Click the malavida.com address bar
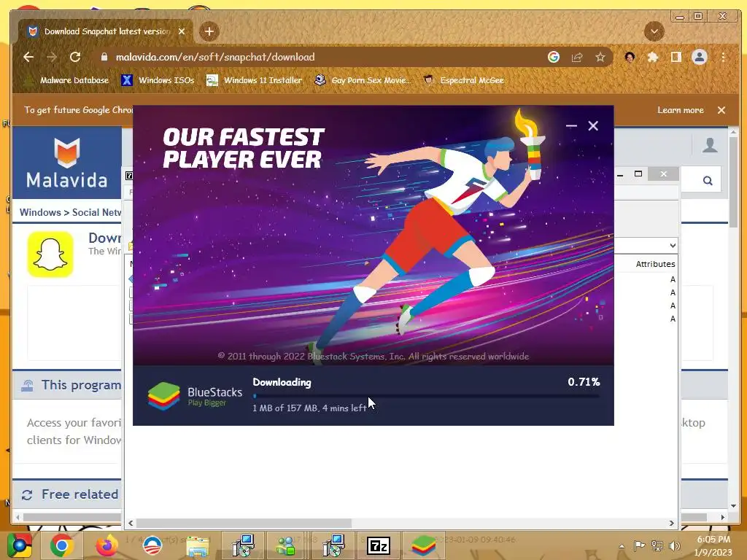Viewport: 747px width, 560px height. tap(215, 57)
